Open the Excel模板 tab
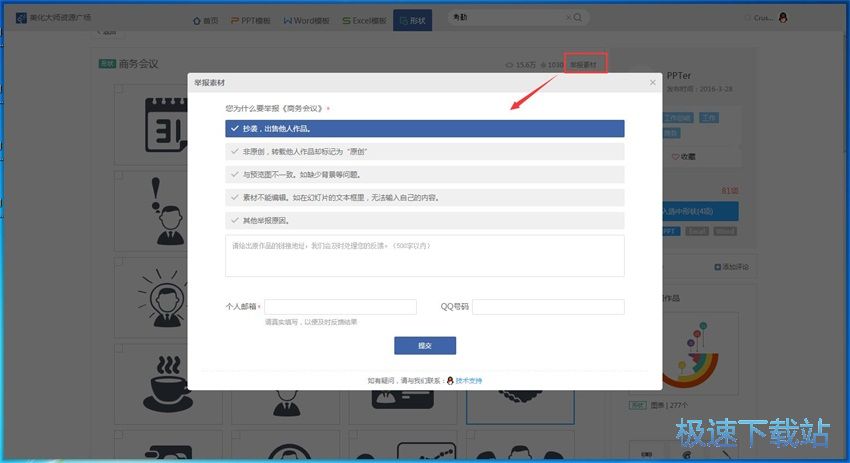Viewport: 850px width, 463px height. coord(364,21)
